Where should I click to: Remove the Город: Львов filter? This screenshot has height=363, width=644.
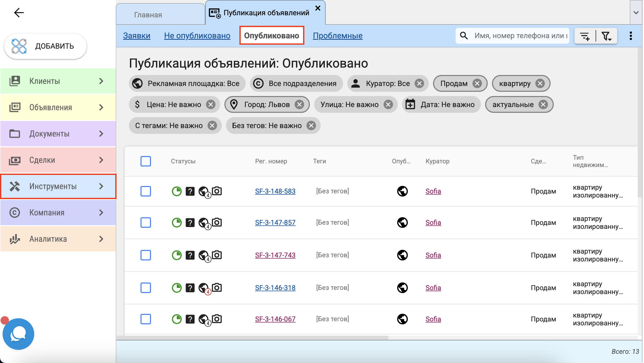pos(299,105)
